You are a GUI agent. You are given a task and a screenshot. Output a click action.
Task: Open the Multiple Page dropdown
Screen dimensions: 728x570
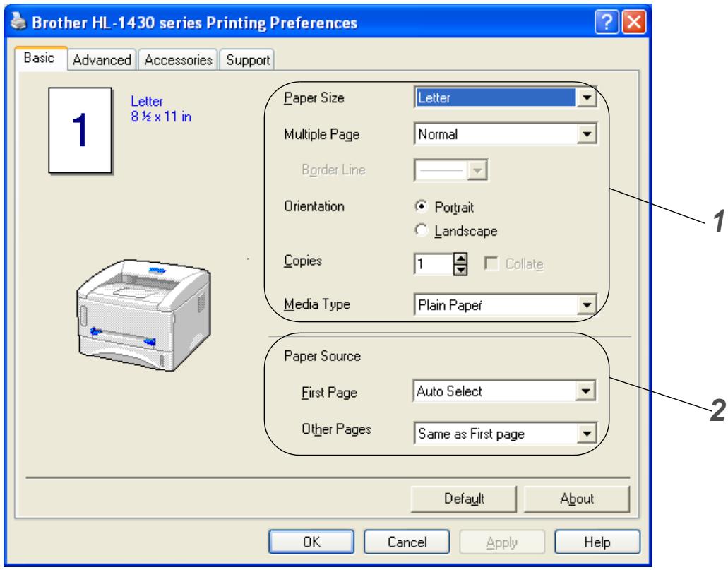(x=505, y=134)
